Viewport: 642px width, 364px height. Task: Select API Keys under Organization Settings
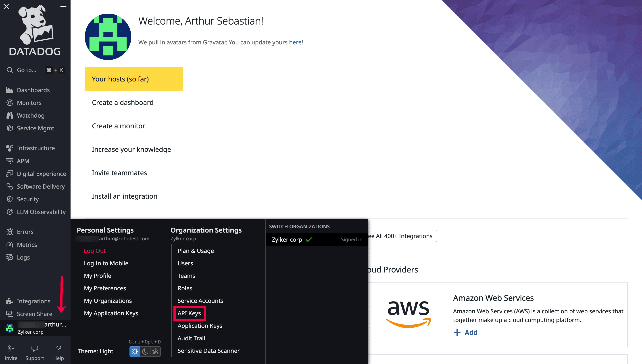189,313
